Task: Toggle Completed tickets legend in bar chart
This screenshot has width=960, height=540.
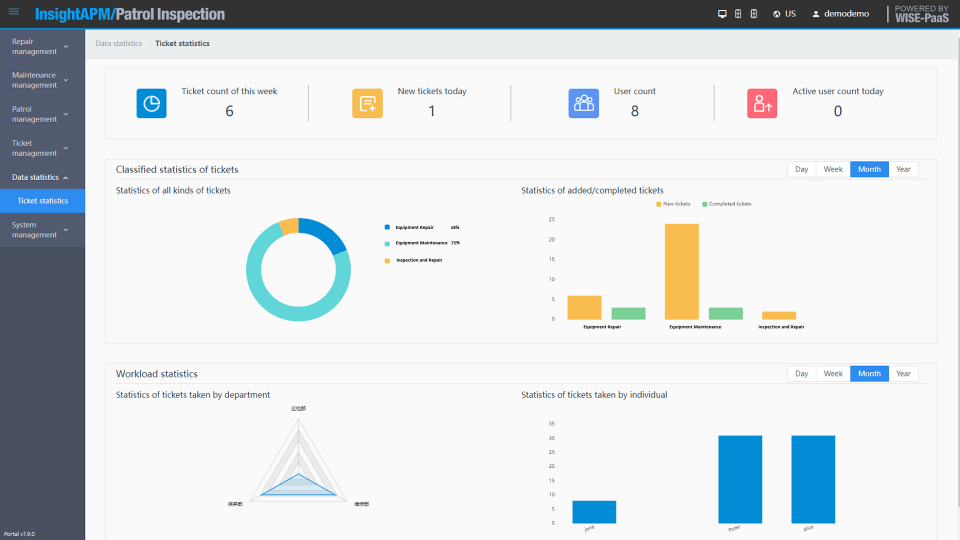Action: pyautogui.click(x=727, y=204)
